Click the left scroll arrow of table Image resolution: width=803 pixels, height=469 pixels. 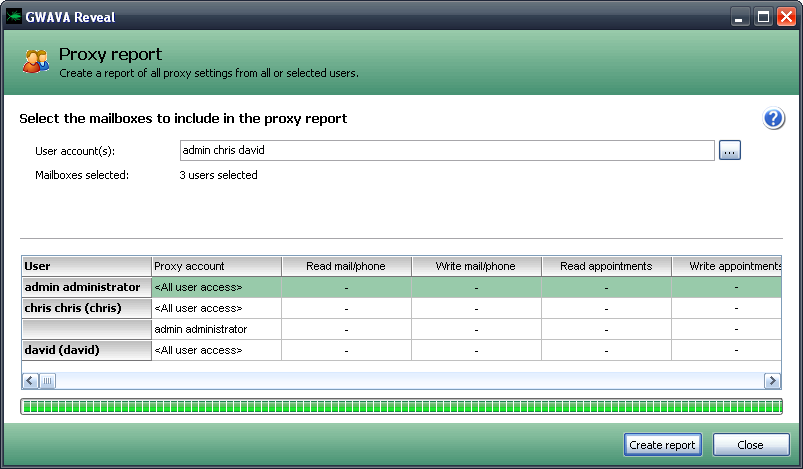tap(30, 381)
